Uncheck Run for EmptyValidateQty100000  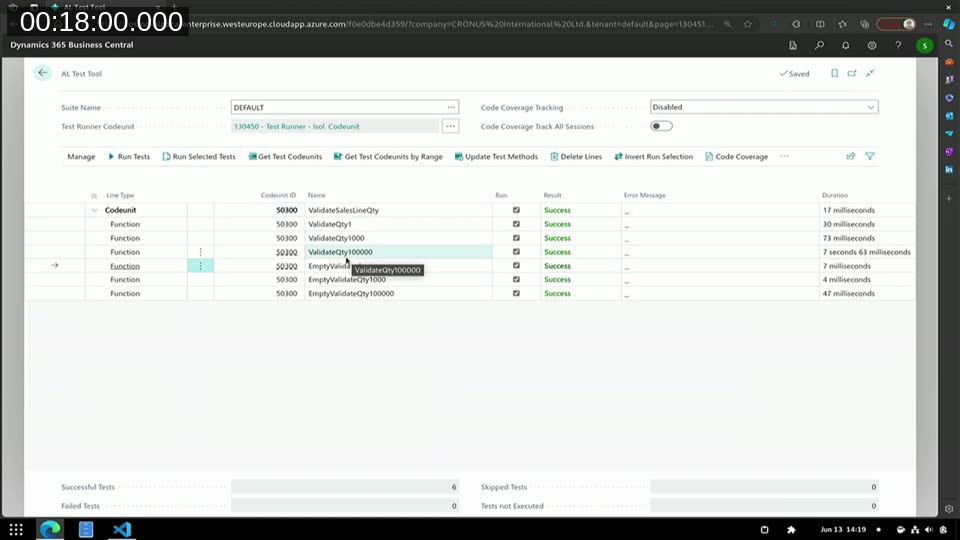tap(516, 293)
